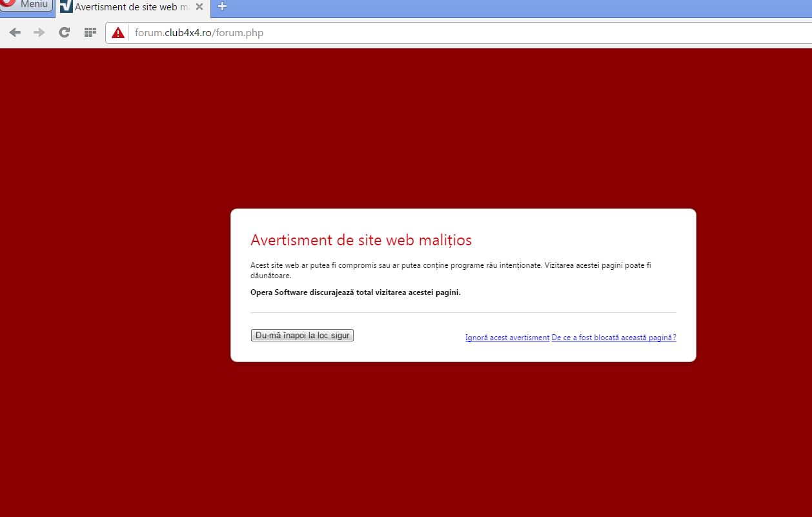
Task: Click the site favicon on the active tab
Action: coord(66,7)
